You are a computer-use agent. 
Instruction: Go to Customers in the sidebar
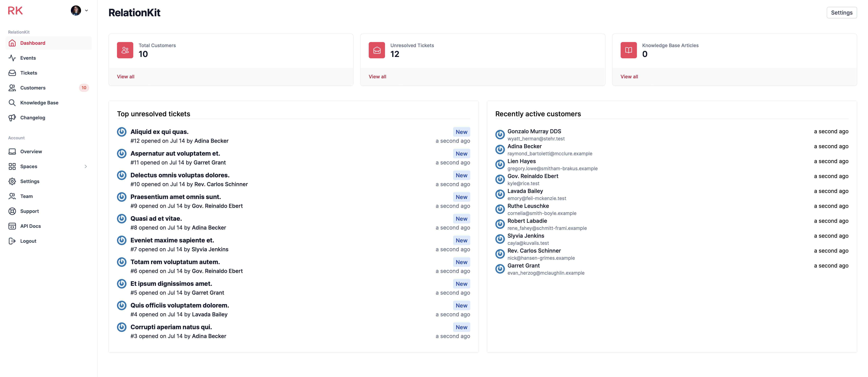33,88
